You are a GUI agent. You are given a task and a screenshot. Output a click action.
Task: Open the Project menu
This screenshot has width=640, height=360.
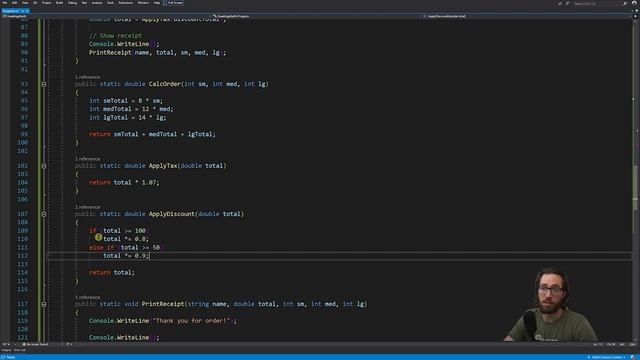[47, 3]
